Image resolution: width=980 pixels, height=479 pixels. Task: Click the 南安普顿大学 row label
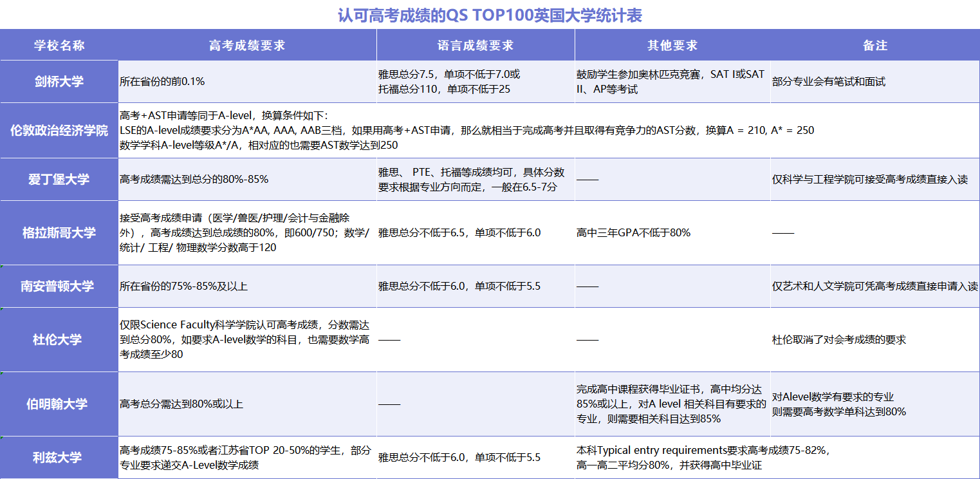click(59, 286)
